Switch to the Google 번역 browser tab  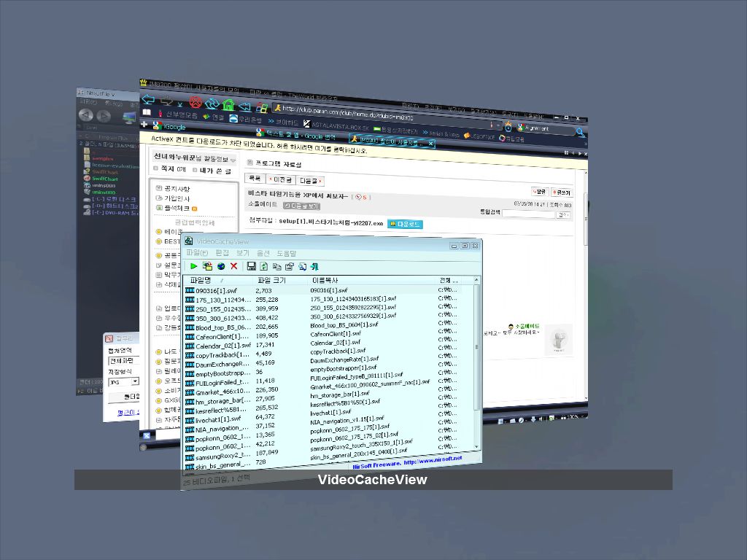click(x=295, y=135)
